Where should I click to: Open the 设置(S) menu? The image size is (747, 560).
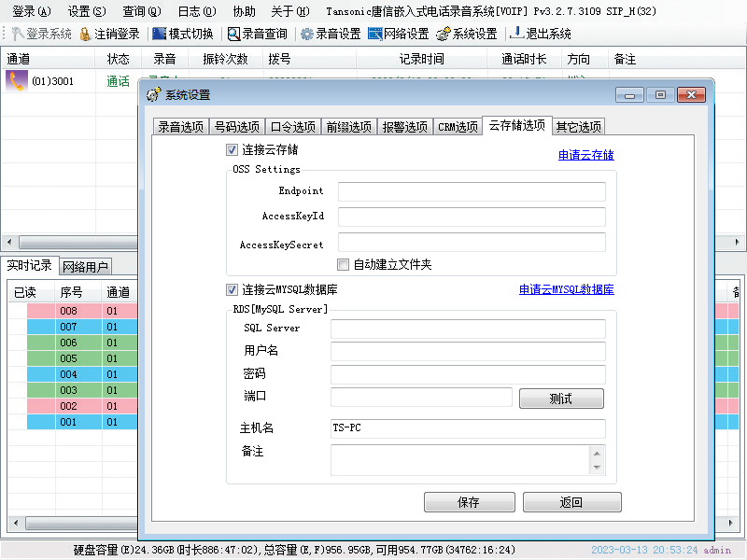click(x=87, y=11)
